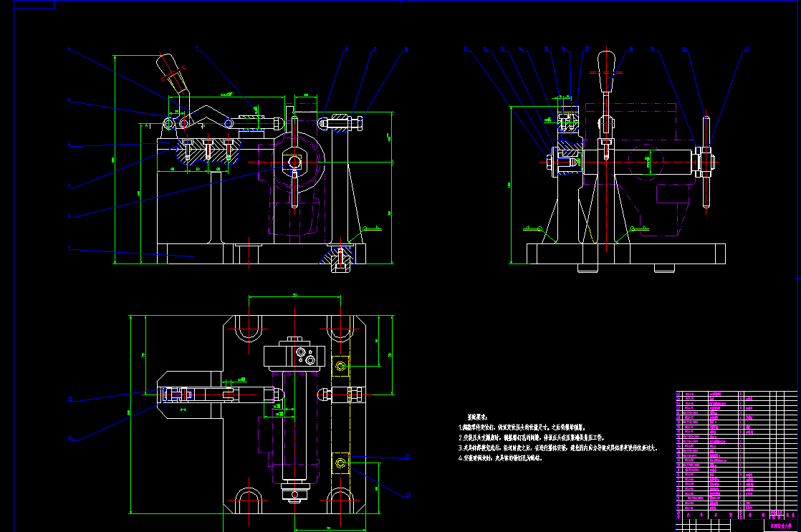Viewport: 801px width, 532px height.
Task: Select part balloon number 21
Action: pos(747,49)
